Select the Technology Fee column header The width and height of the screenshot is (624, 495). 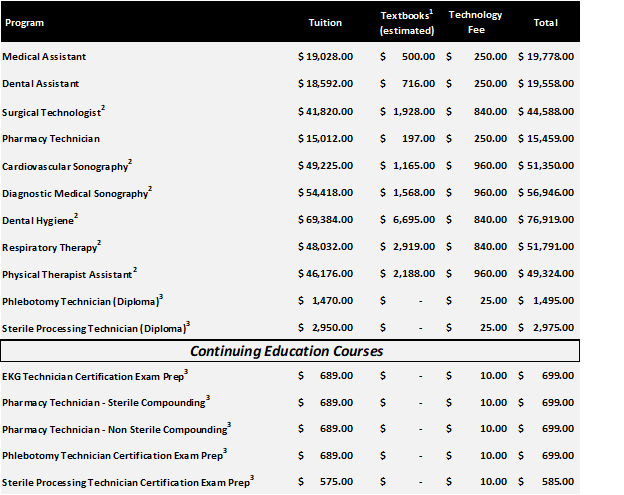[x=475, y=22]
